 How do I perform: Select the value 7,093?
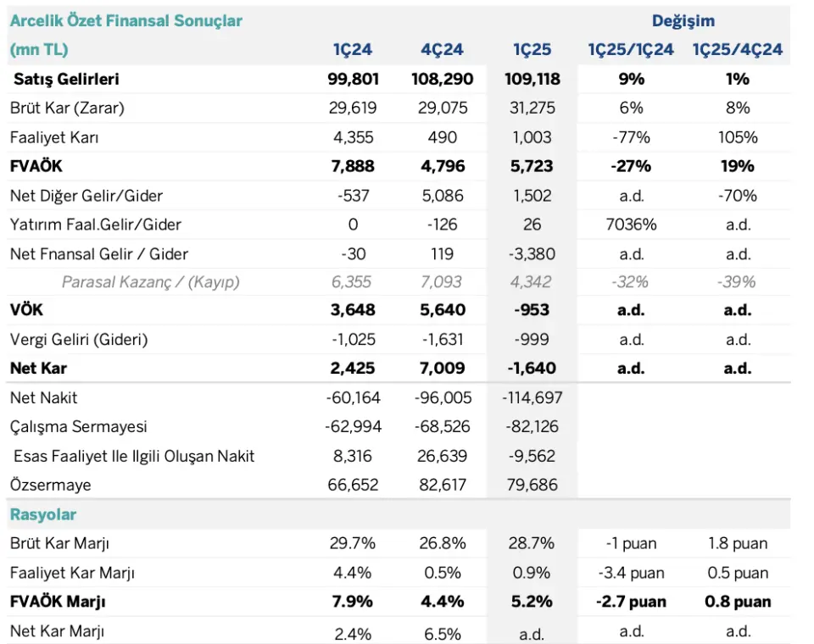coord(441,282)
